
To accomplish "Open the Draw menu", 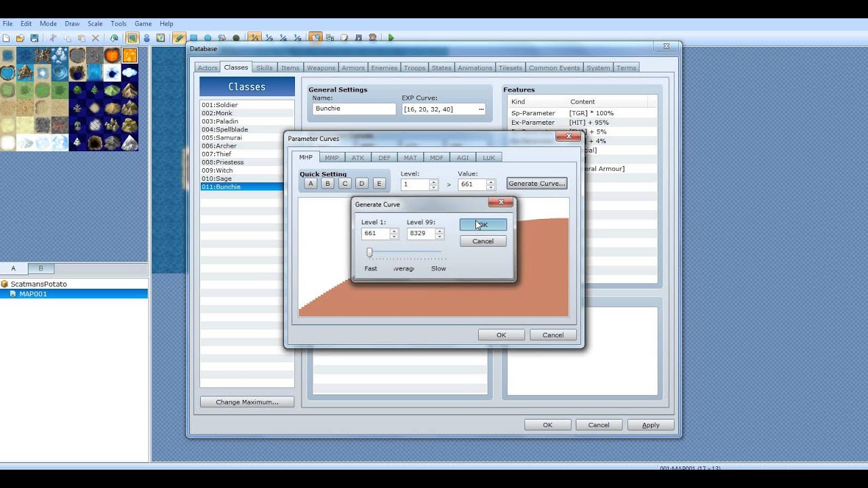I will tap(72, 24).
